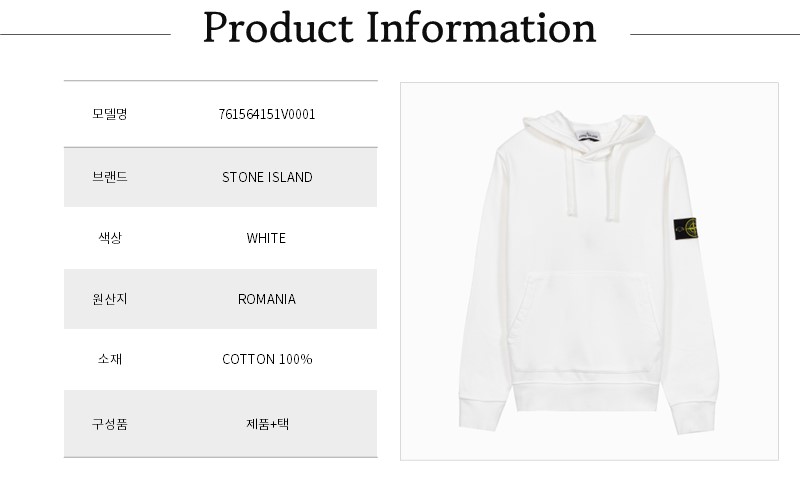Click the ROMANIA origin value

coord(267,299)
